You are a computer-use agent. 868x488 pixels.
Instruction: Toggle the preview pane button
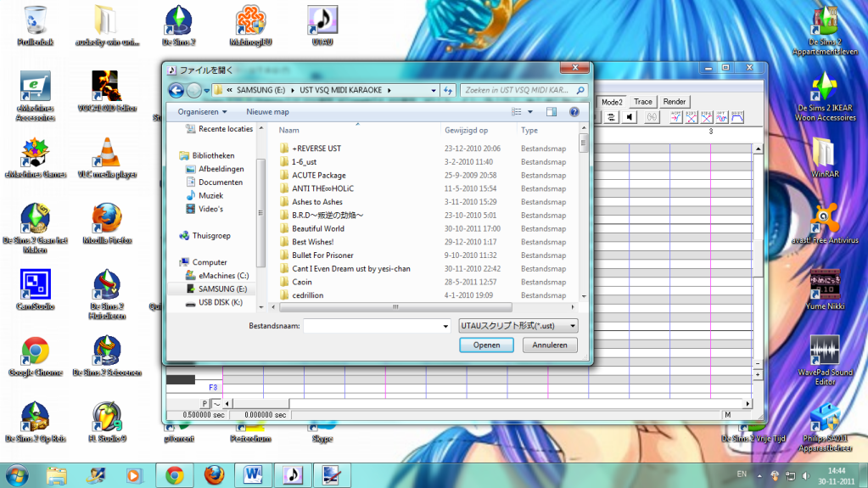(x=552, y=111)
